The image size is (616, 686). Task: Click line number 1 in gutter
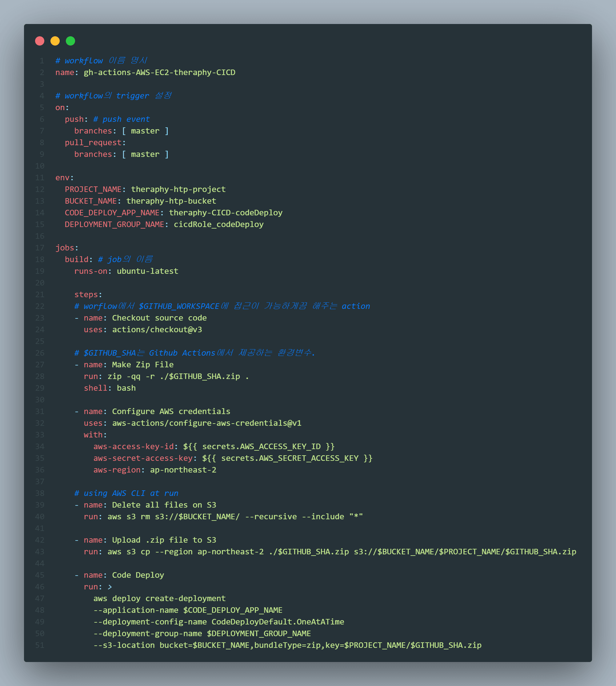pyautogui.click(x=42, y=61)
